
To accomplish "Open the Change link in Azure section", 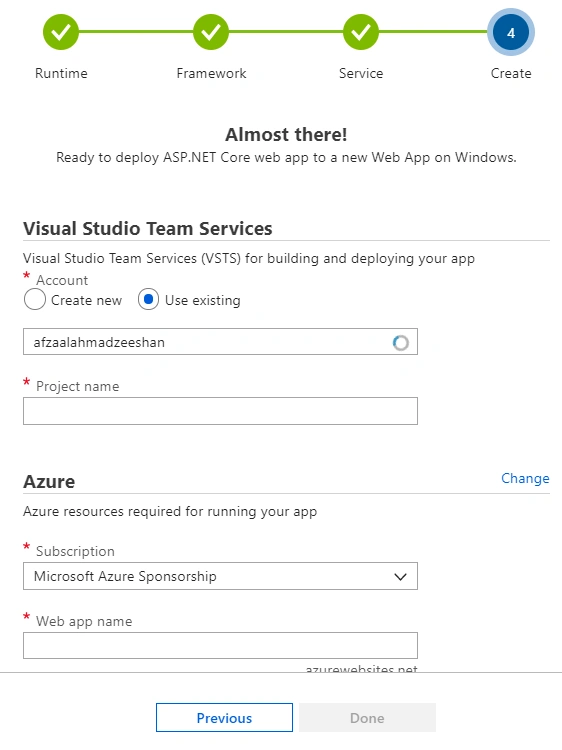I will coord(525,478).
